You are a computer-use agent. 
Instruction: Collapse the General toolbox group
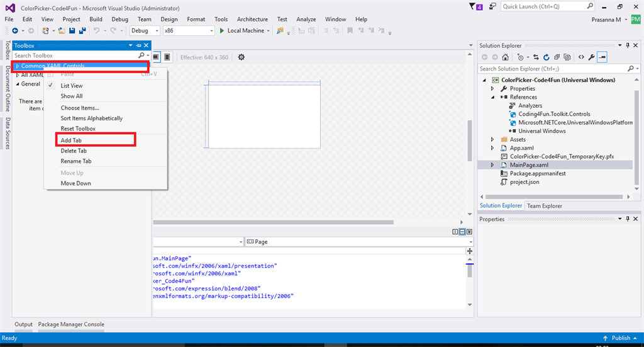point(18,84)
